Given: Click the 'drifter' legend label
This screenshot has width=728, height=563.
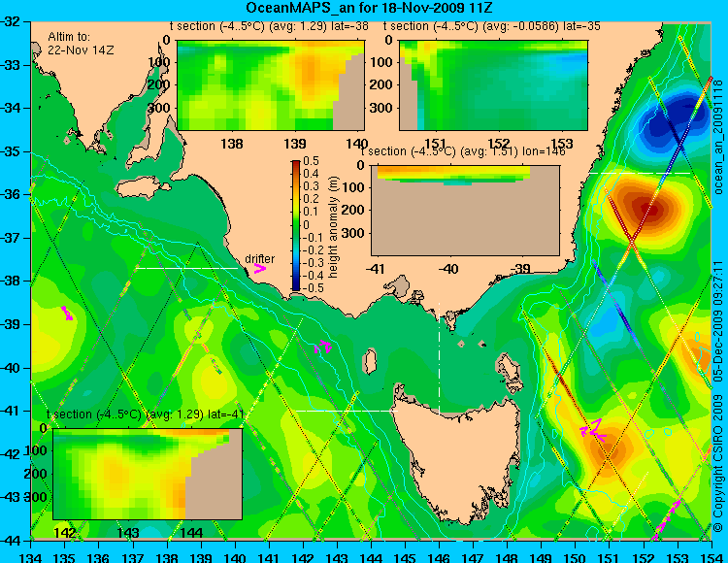Looking at the screenshot, I should 260,259.
